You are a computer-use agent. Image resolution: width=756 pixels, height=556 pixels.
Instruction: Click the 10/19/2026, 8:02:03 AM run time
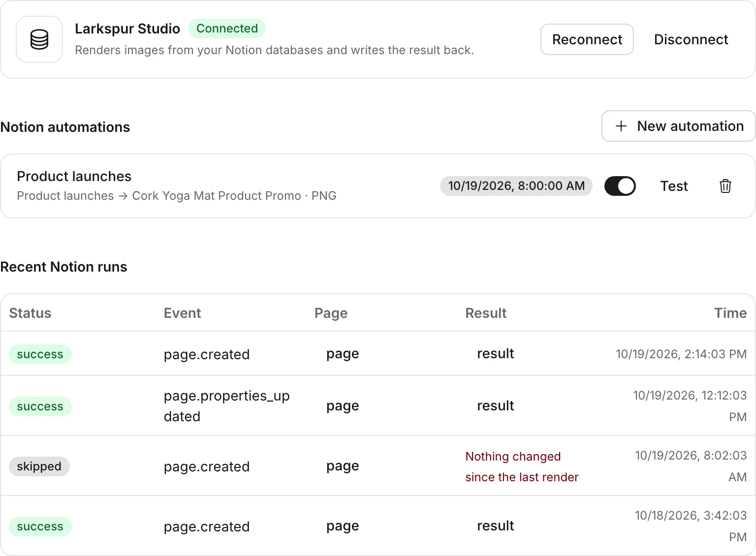(691, 466)
